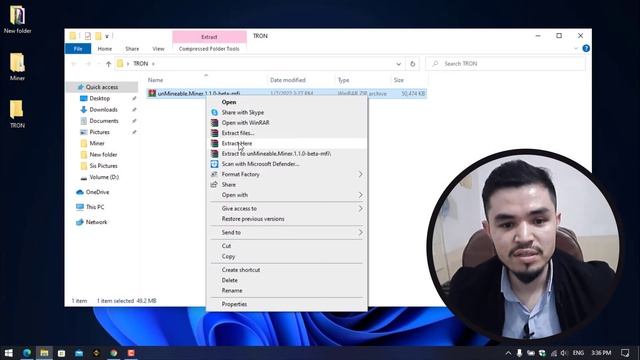The height and width of the screenshot is (360, 640).
Task: Open the Customize Quick Access Toolbar dropdown
Action: [107, 37]
